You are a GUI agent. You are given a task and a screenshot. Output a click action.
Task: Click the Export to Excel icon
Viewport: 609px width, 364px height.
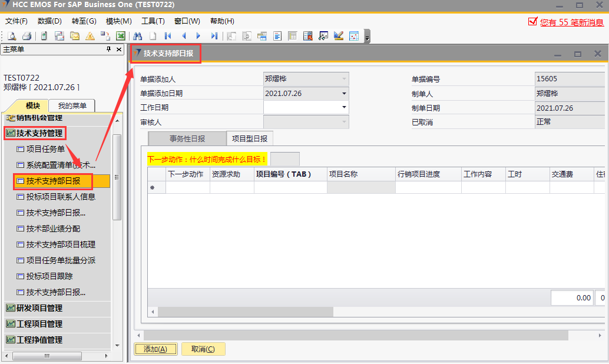click(x=120, y=36)
